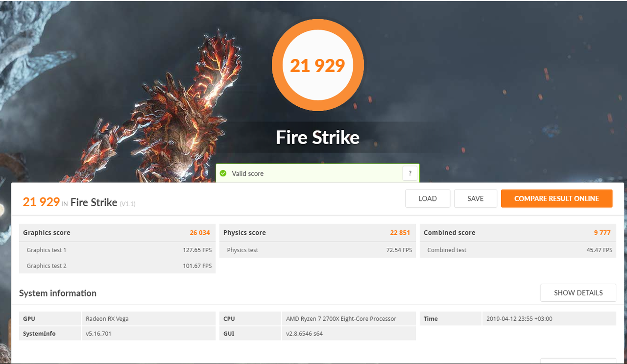Screen dimensions: 627x364
Task: Click the GUI field label
Action: click(x=228, y=334)
